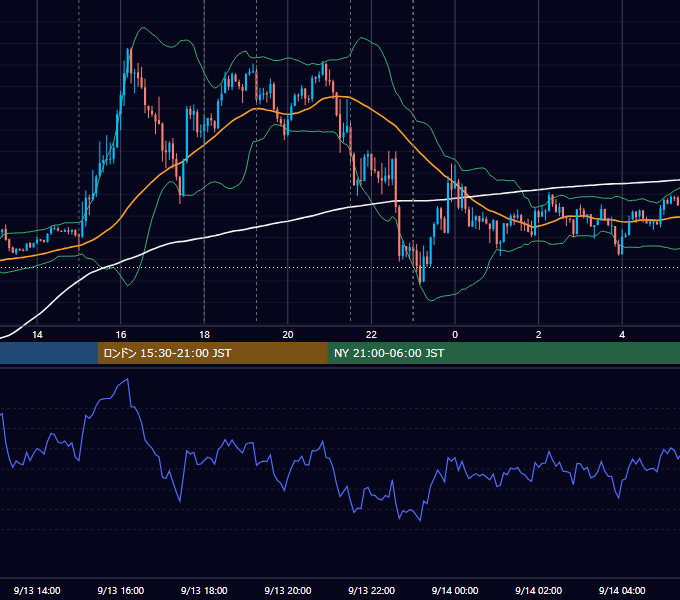The height and width of the screenshot is (600, 680).
Task: Click the hour label 20 on the axis
Action: coord(288,335)
